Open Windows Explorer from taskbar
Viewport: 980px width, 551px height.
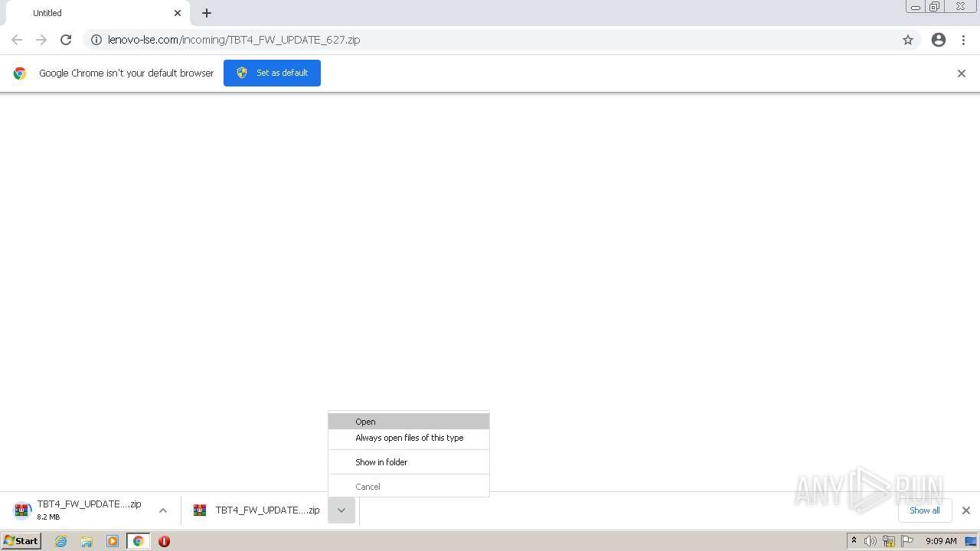[87, 541]
